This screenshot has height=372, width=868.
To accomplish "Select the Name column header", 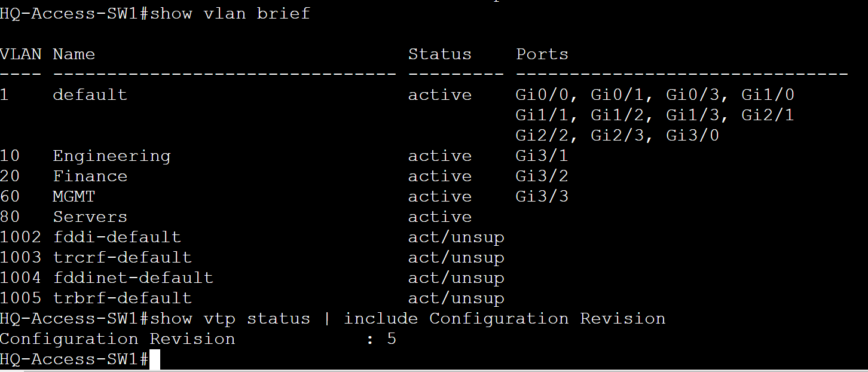I will pyautogui.click(x=74, y=54).
